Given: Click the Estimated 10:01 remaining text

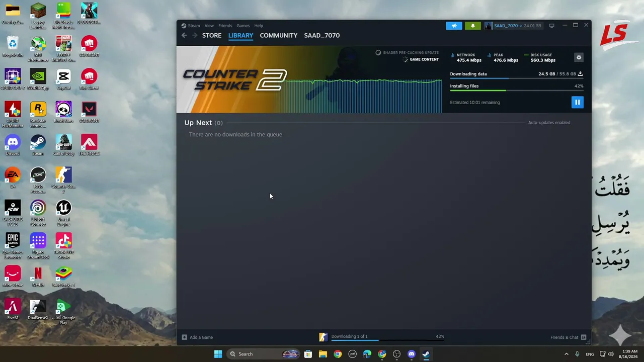Looking at the screenshot, I should click(475, 103).
